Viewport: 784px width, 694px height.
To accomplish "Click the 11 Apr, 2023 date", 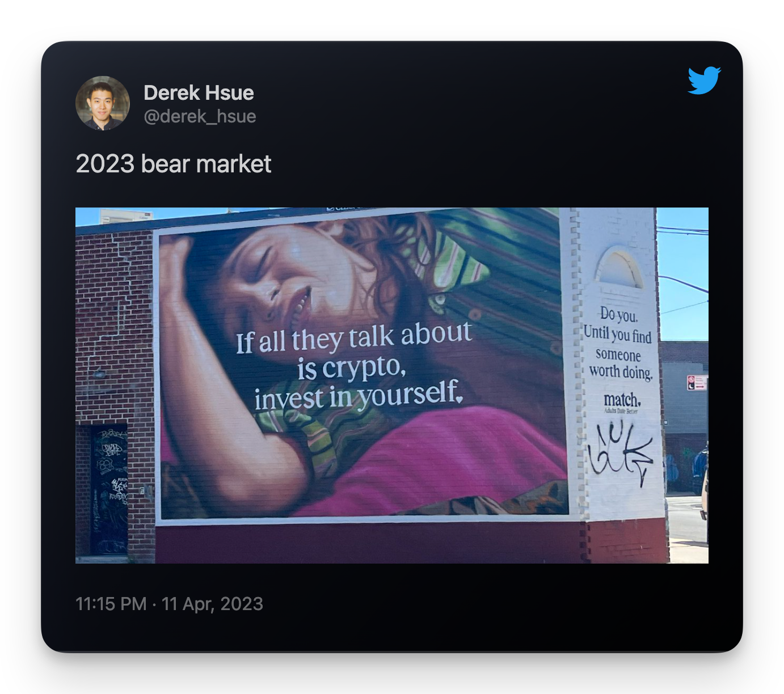I will click(x=212, y=604).
